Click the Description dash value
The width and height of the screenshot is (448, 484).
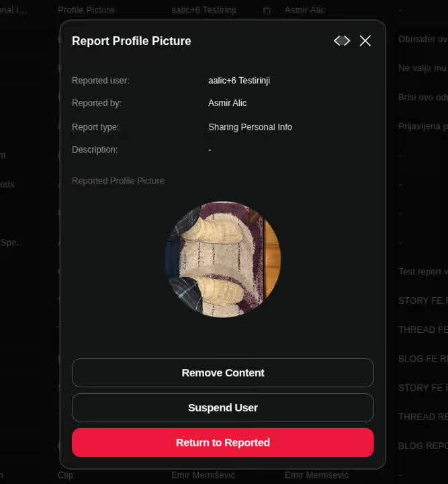tap(210, 150)
